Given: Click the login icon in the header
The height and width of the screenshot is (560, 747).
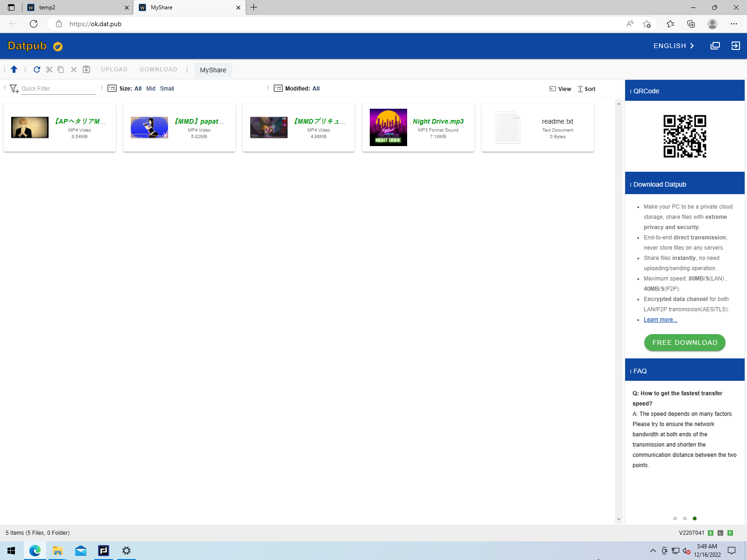Looking at the screenshot, I should 736,46.
